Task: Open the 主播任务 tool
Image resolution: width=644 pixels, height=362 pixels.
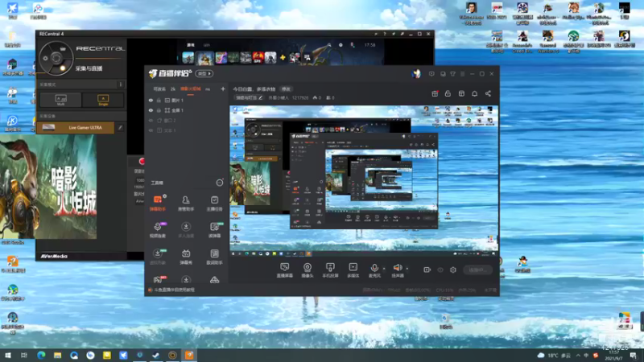Action: (x=214, y=204)
